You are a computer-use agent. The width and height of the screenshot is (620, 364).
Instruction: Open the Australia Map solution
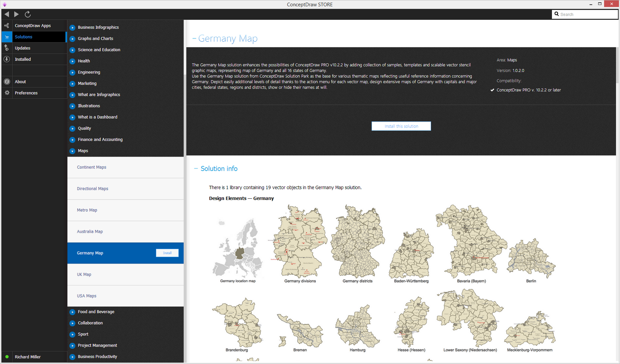tap(125, 232)
